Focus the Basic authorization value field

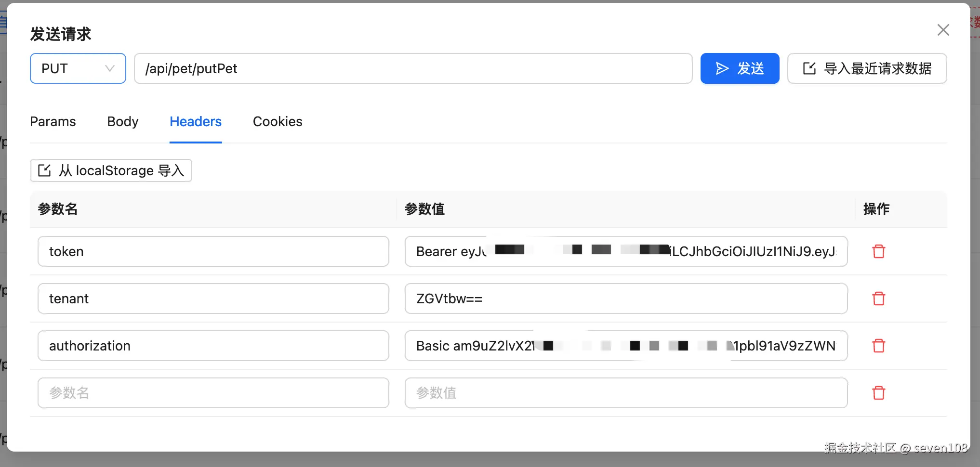point(625,346)
